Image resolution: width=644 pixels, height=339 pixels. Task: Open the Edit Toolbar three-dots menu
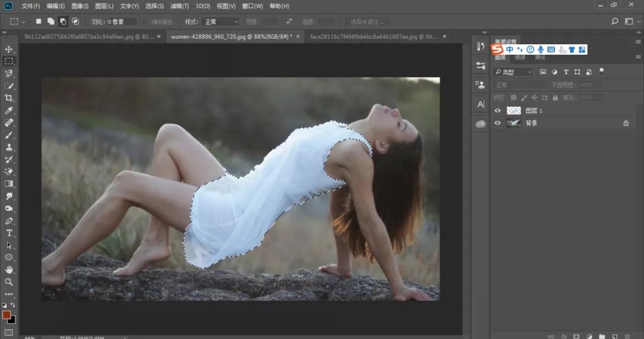click(x=8, y=294)
